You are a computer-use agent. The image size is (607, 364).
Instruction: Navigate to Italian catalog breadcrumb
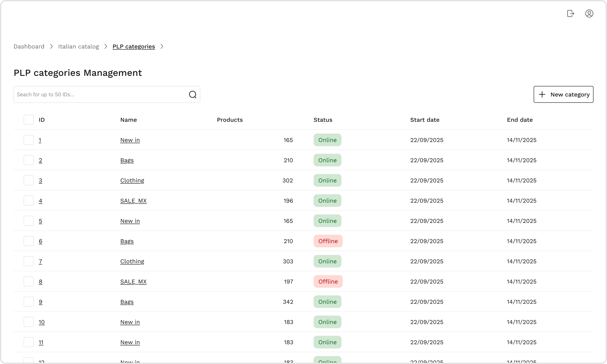tap(78, 46)
